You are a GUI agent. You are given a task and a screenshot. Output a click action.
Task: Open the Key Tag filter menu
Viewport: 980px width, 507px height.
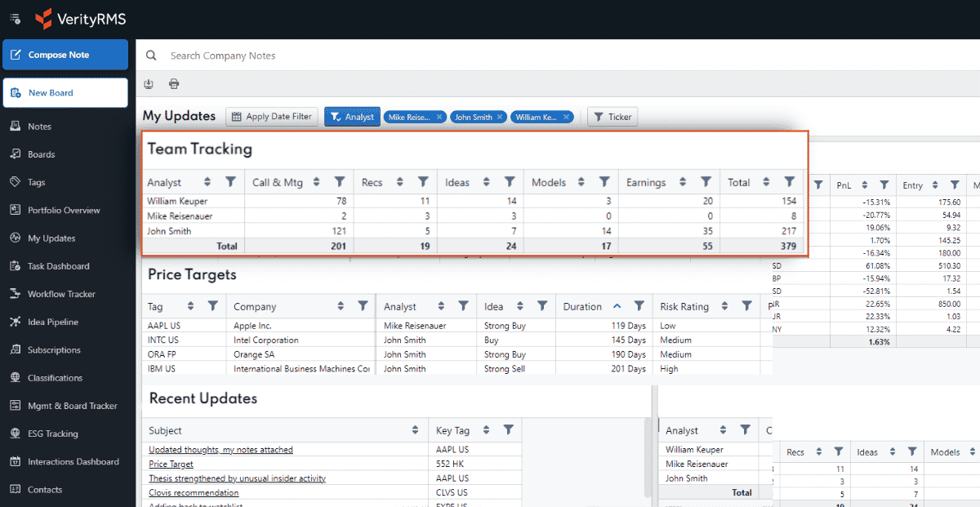[509, 430]
